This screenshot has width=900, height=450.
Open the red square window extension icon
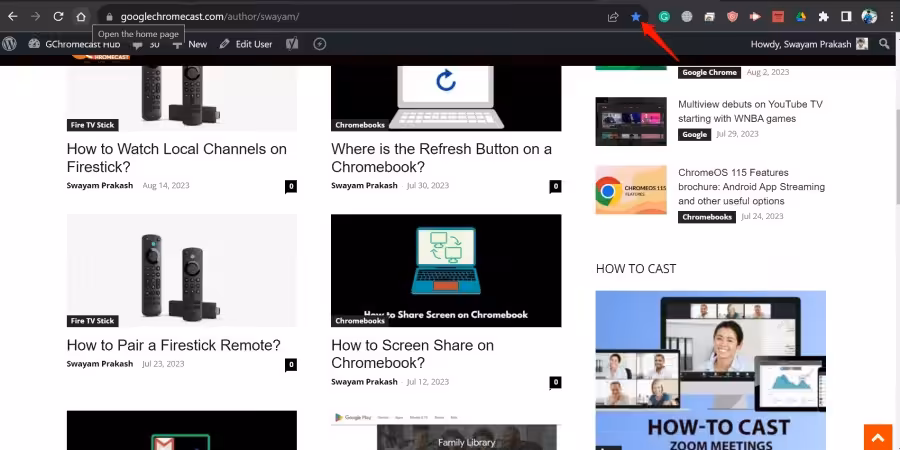point(778,17)
